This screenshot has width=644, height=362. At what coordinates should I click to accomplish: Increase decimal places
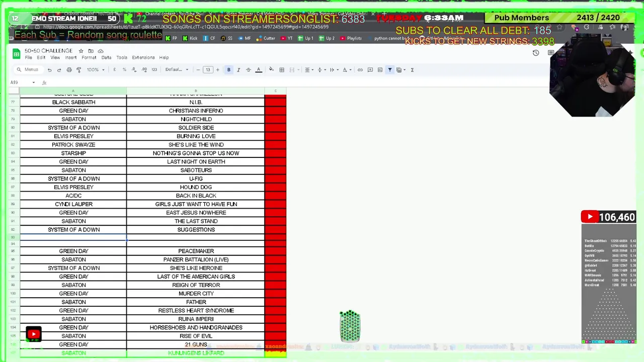pyautogui.click(x=144, y=70)
